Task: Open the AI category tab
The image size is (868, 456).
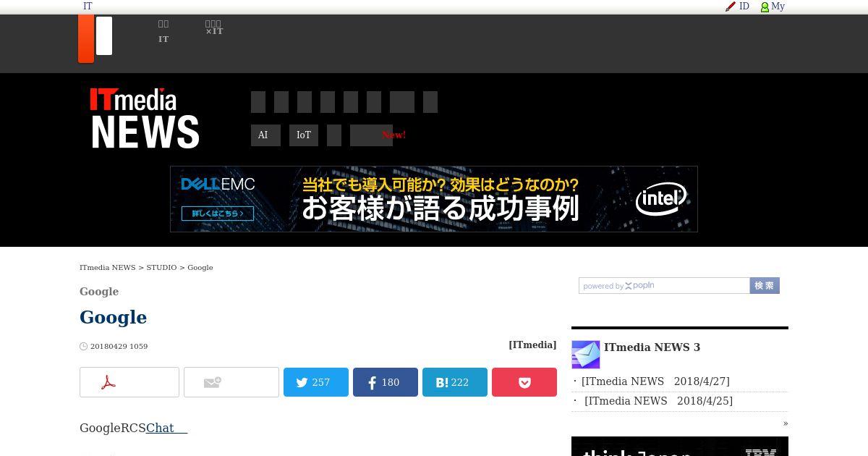Action: pos(265,135)
